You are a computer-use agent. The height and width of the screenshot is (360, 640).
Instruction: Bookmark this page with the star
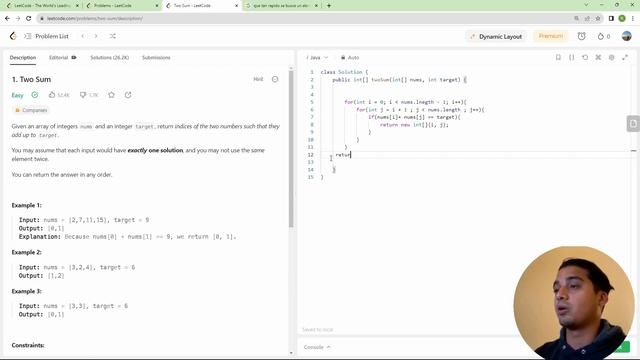[x=598, y=18]
